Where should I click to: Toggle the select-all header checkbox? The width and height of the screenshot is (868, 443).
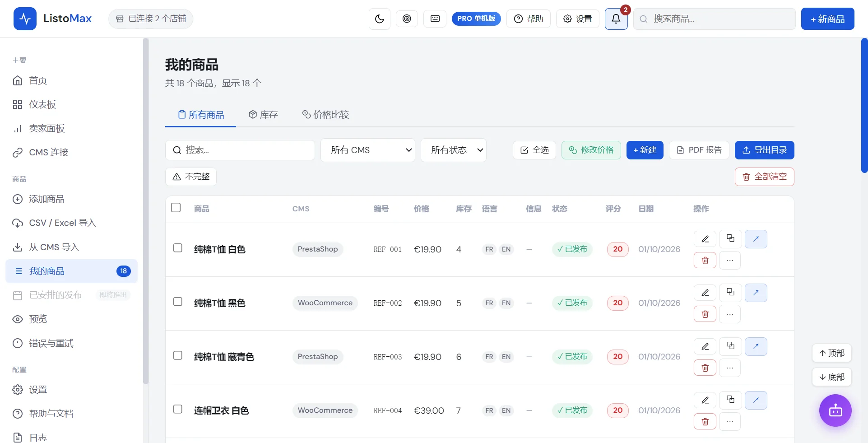coord(176,208)
